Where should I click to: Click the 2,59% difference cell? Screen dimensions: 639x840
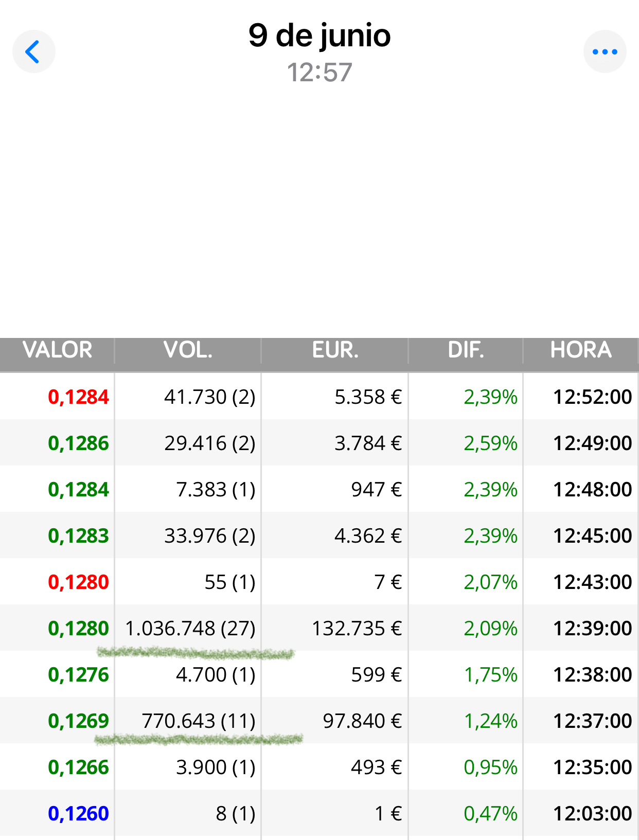[490, 443]
